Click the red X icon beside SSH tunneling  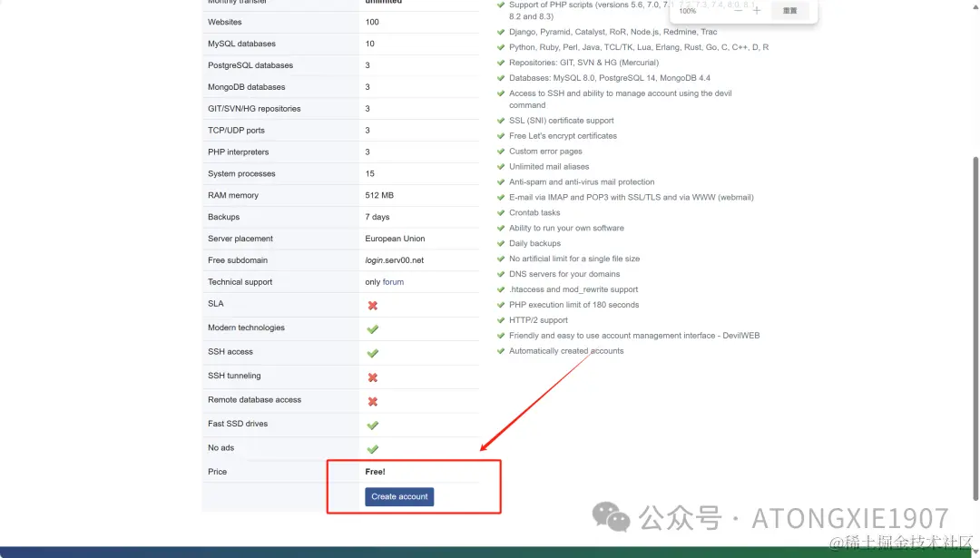373,377
